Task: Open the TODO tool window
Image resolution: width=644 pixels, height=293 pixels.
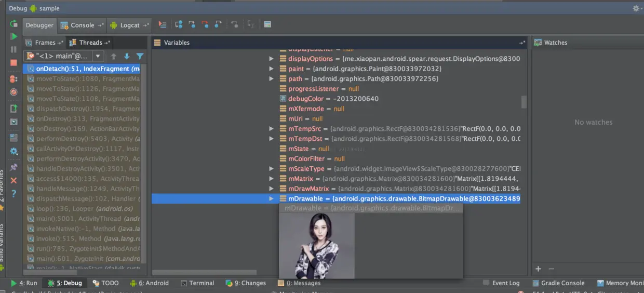Action: tap(106, 283)
